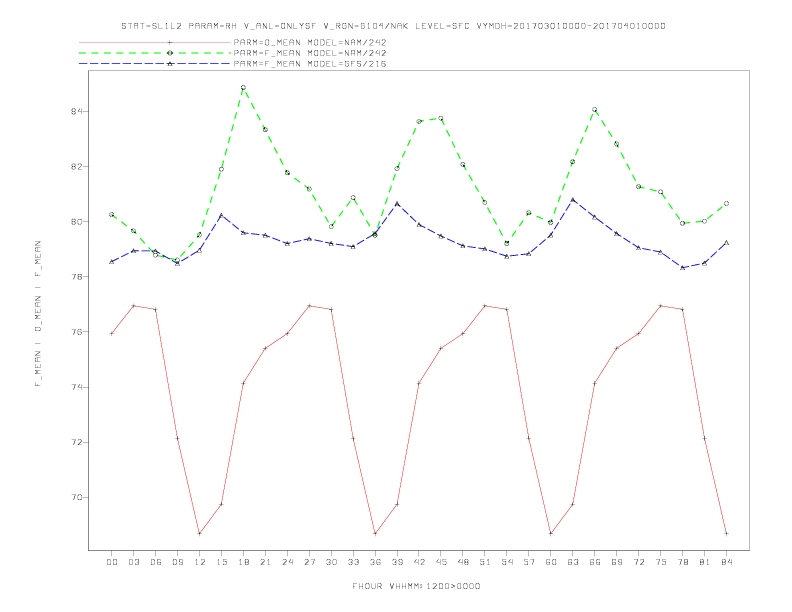Viewport: 792px width, 612px height.
Task: Click the green NAM peak marker at forecast hour 18
Action: [243, 87]
